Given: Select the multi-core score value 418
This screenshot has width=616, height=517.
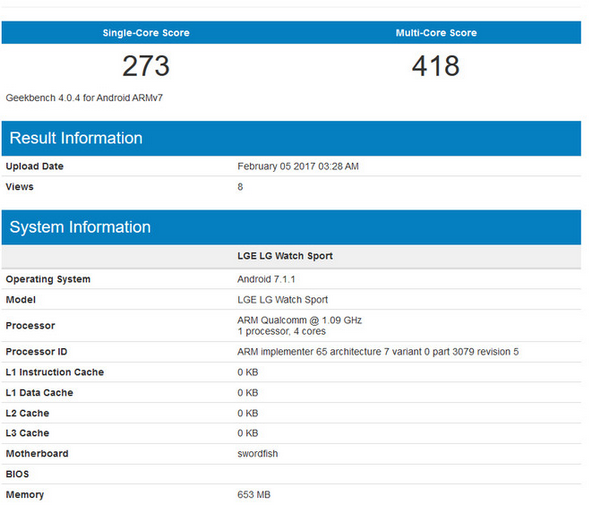Looking at the screenshot, I should click(435, 66).
